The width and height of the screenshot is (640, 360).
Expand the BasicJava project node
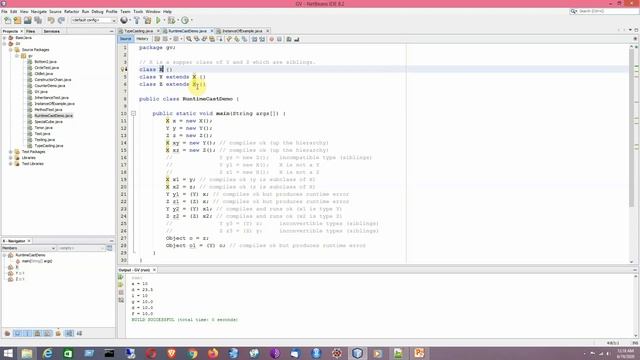4,38
